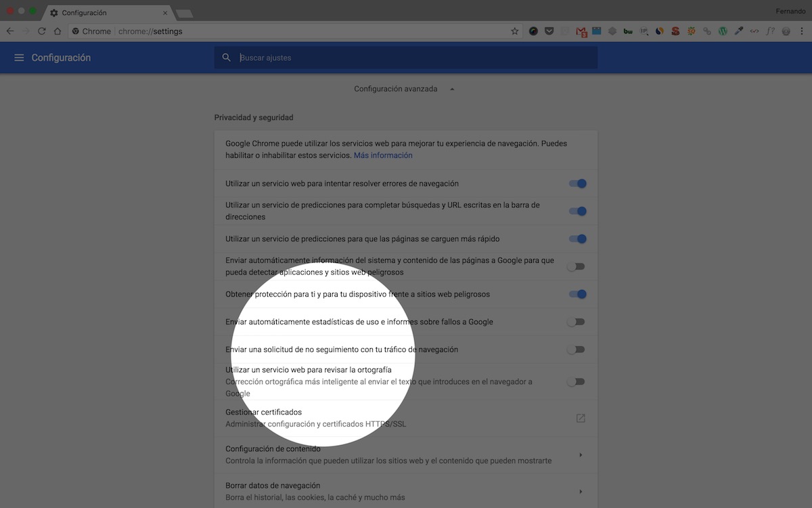Expand Borrar datos de navegación arrow
Image resolution: width=812 pixels, height=508 pixels.
(581, 492)
